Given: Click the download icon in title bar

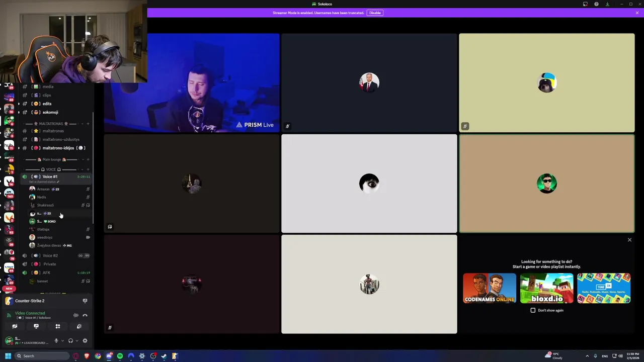Looking at the screenshot, I should click(x=607, y=4).
